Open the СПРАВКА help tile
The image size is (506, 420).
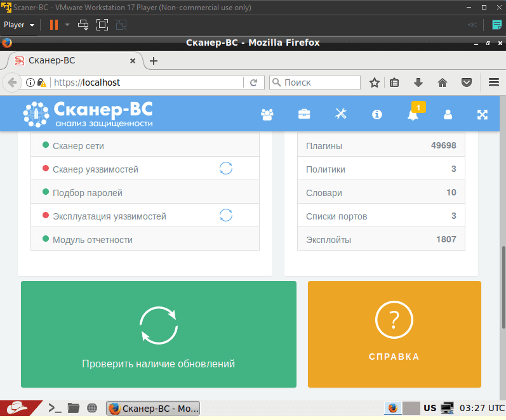394,334
